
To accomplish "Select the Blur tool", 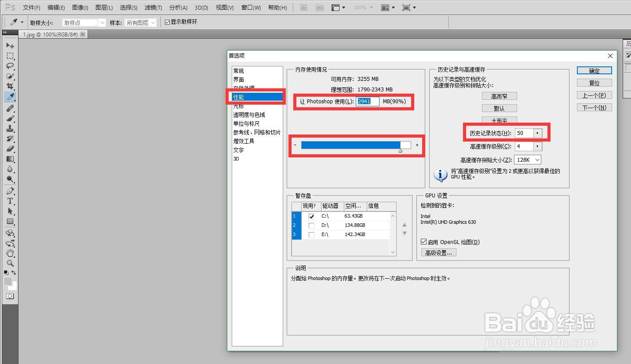I will [x=10, y=169].
